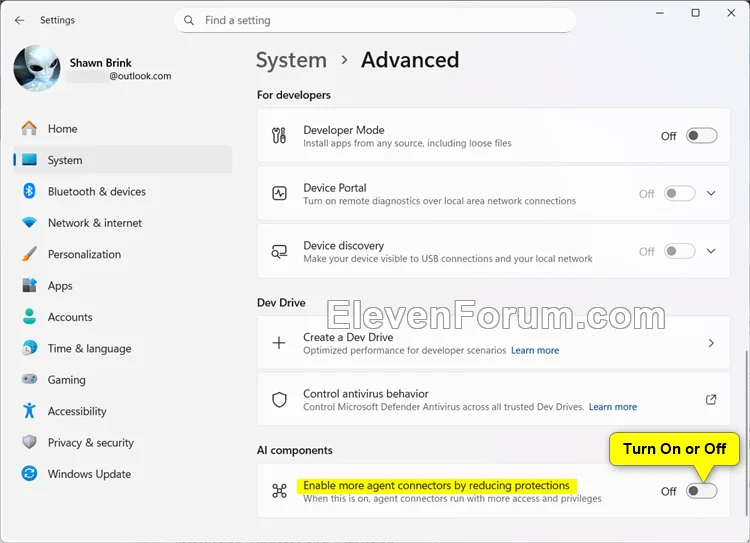The image size is (750, 543).
Task: Click the Windows Update sync icon
Action: coord(29,474)
